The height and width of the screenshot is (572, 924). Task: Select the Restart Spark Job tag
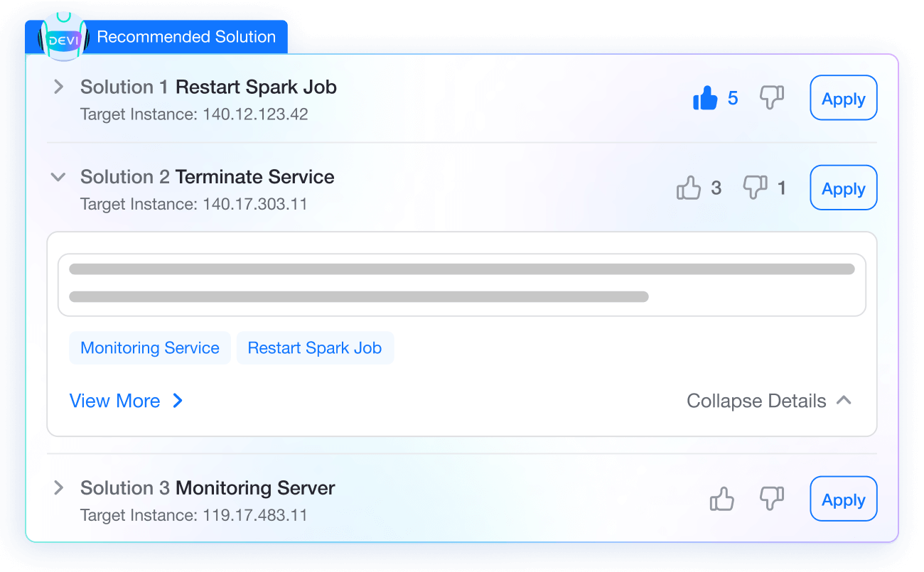pos(314,348)
